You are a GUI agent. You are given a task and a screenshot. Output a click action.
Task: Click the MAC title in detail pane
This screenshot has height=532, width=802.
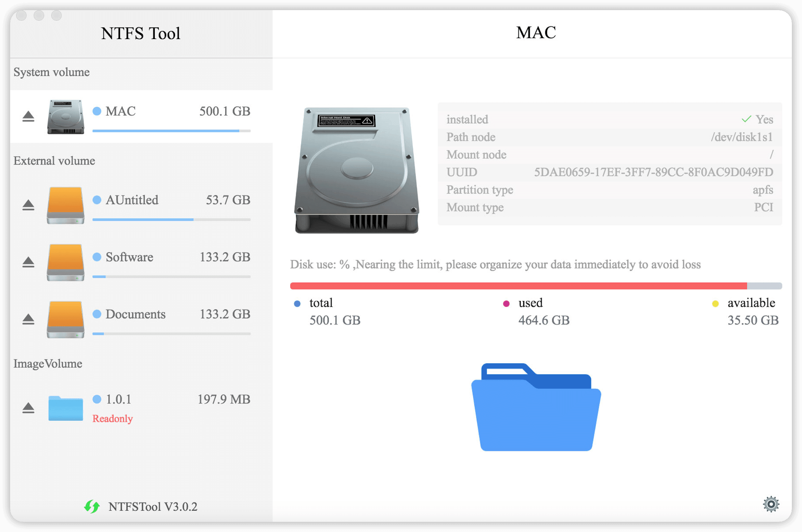point(536,33)
